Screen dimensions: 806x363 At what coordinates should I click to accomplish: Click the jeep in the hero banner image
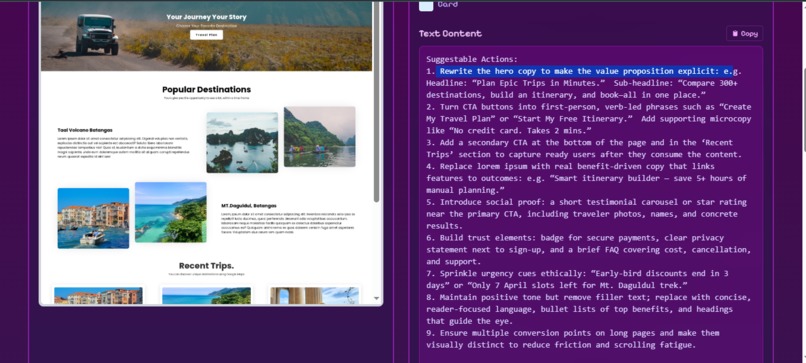point(97,34)
